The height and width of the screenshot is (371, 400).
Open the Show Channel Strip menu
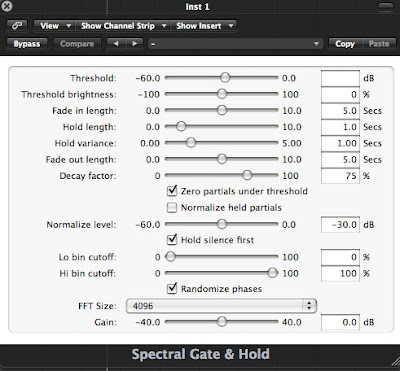pos(123,26)
